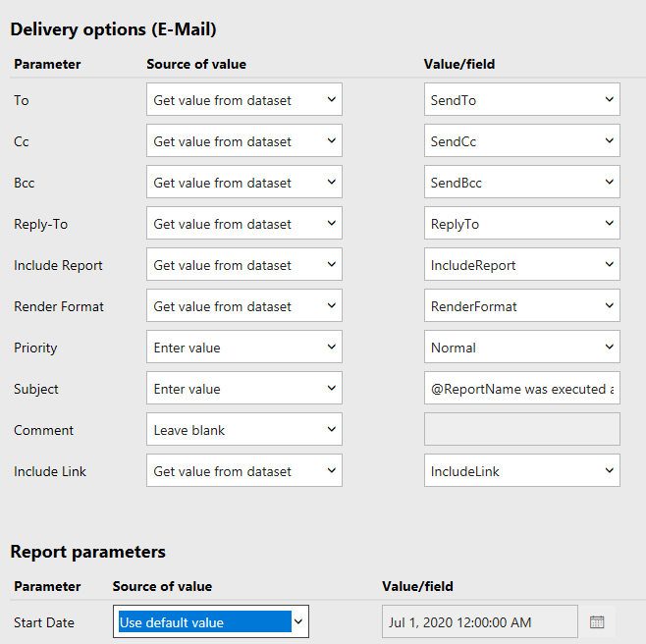
Task: Open the Include Report source dropdown
Action: click(x=243, y=265)
